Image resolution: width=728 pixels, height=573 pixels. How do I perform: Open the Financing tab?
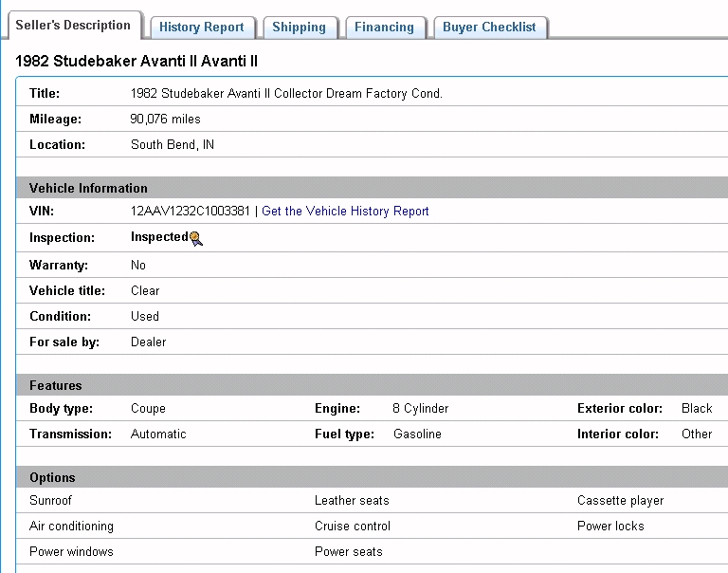point(384,28)
